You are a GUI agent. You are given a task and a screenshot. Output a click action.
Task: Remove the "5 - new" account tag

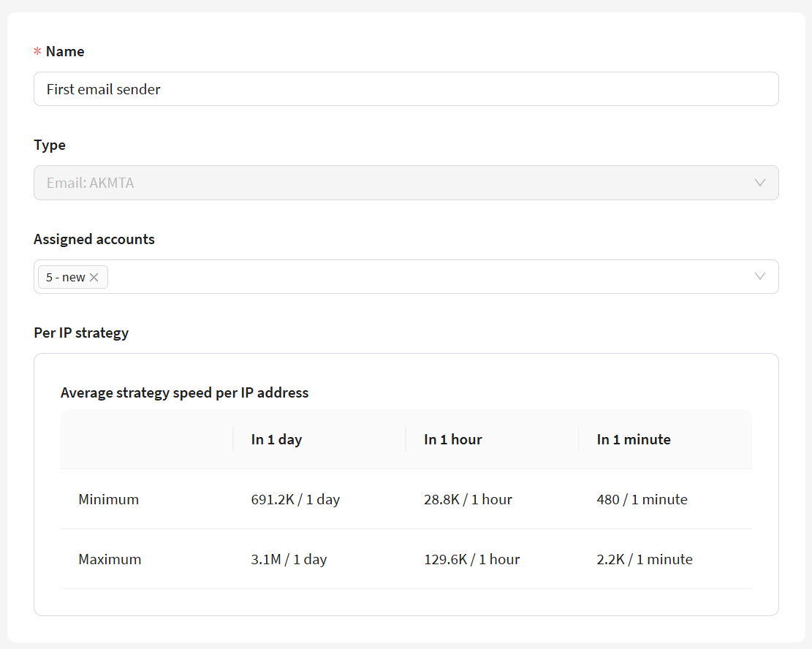point(94,277)
